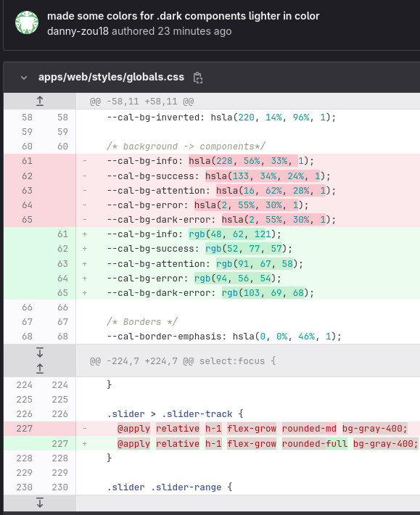Click comment '/* background -> components*/'
Viewport: 420px width, 515px height.
[x=186, y=146]
